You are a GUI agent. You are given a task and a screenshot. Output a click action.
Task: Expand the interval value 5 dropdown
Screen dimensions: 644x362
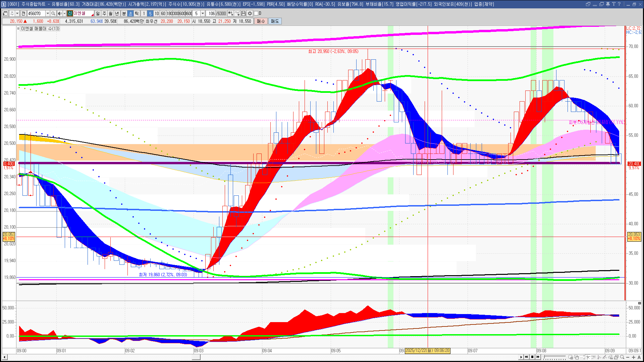(x=203, y=13)
